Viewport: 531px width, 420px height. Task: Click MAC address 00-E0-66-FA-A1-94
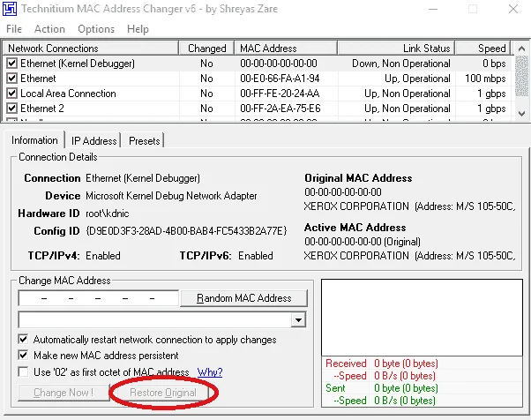pos(280,79)
